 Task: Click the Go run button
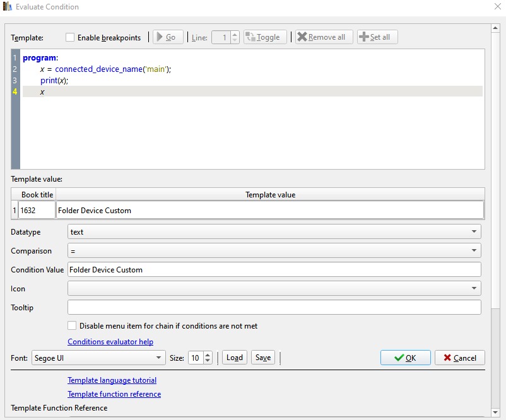168,37
